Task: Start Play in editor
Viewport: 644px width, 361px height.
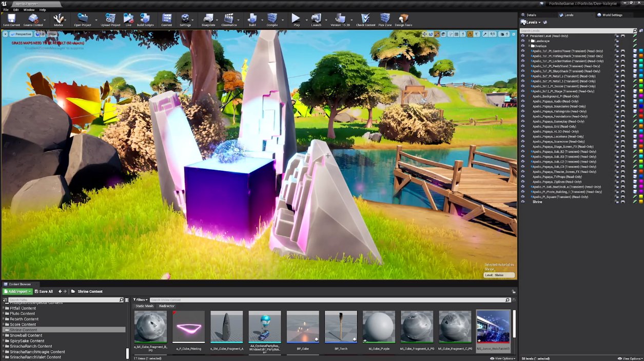Action: tap(296, 20)
